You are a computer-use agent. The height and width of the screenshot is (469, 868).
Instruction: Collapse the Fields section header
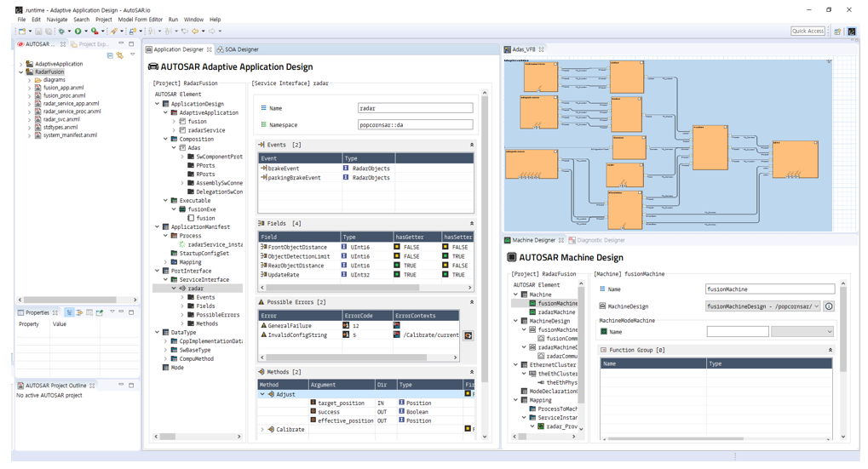pos(472,224)
